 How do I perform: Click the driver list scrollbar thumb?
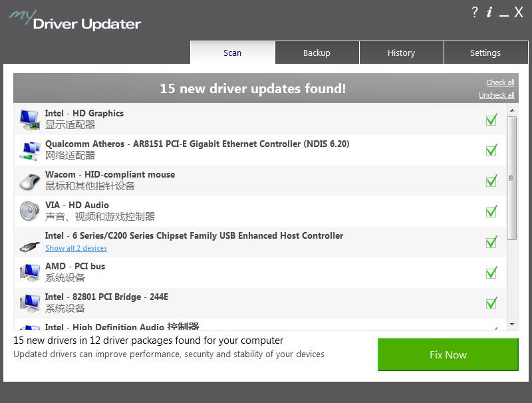(512, 178)
